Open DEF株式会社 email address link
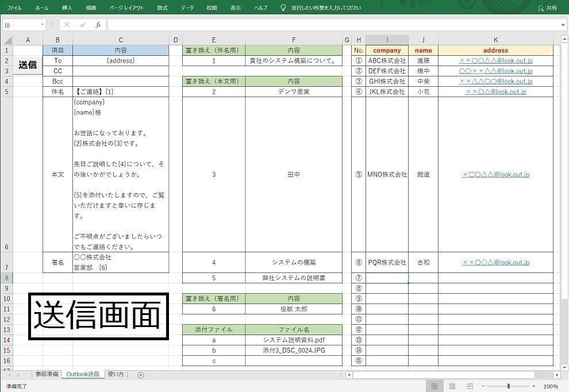This screenshot has width=569, height=392. (x=495, y=71)
